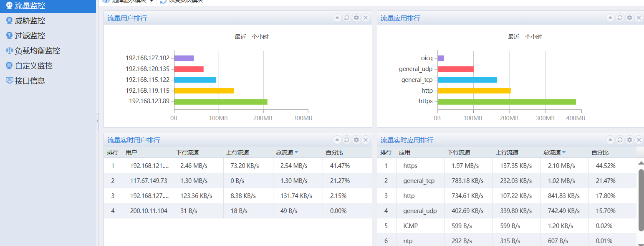Screen dimensions: 644x246
Task: Collapse the 流量应用排行 panel
Action: click(x=610, y=18)
